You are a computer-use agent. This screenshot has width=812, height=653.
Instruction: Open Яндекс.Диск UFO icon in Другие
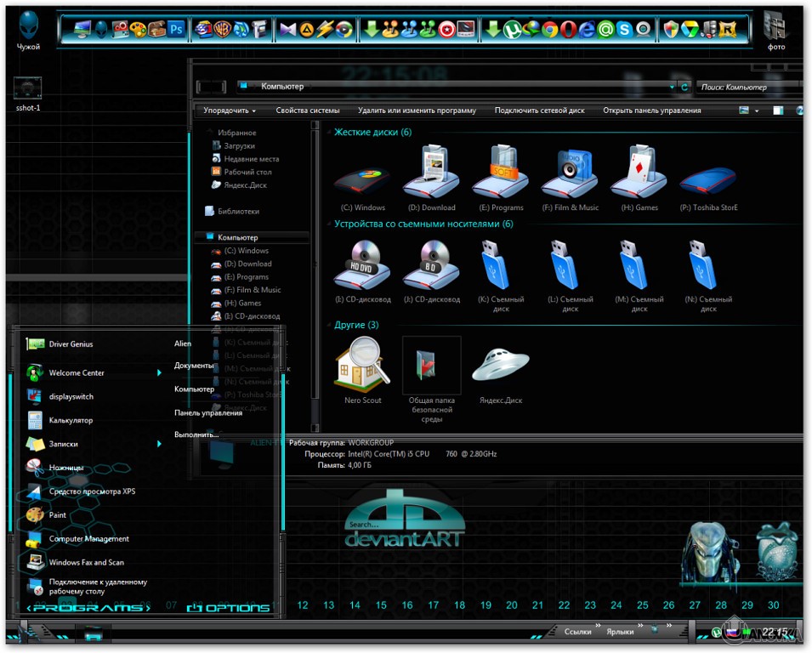coord(501,364)
